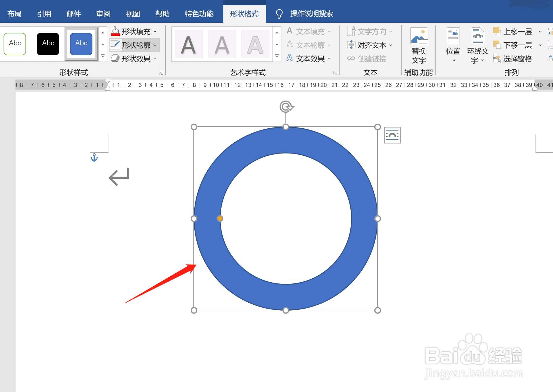This screenshot has height=392, width=553.
Task: Apply the white outlined Abc shape style
Action: click(15, 44)
